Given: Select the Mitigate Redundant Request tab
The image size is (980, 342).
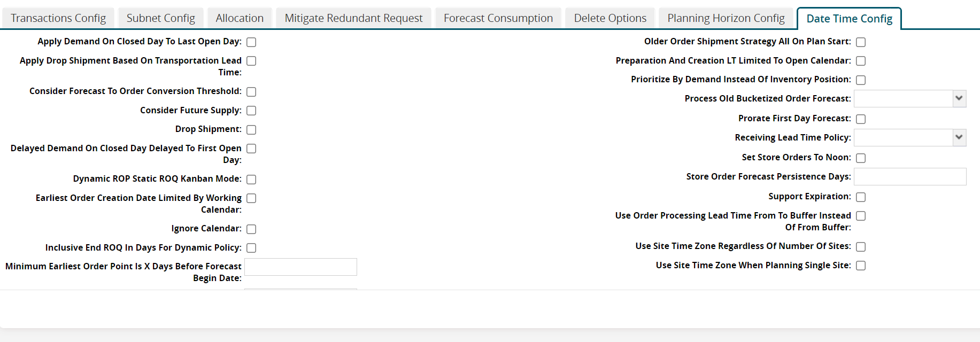Looking at the screenshot, I should [x=353, y=18].
